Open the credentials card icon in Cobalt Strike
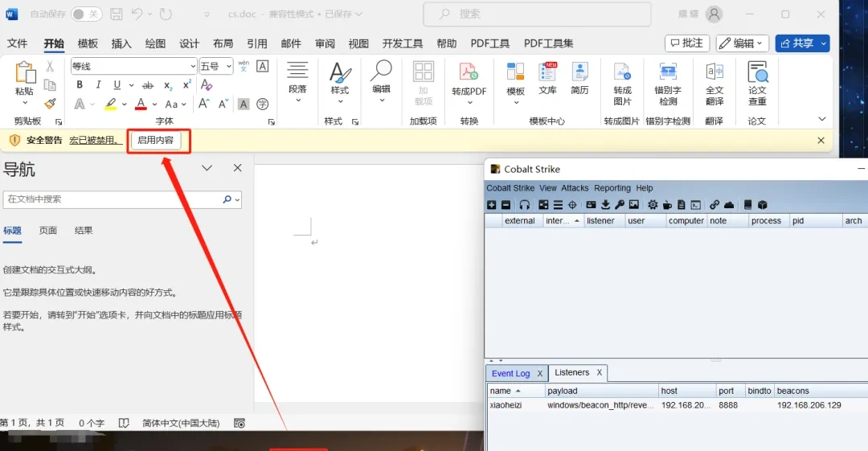Viewport: 868px width, 451px height. [592, 205]
